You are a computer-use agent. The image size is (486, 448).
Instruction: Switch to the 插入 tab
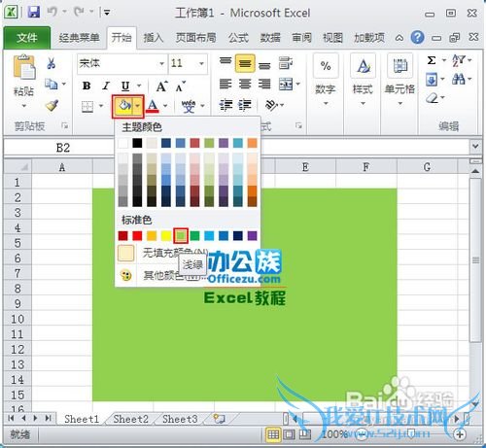pos(154,38)
